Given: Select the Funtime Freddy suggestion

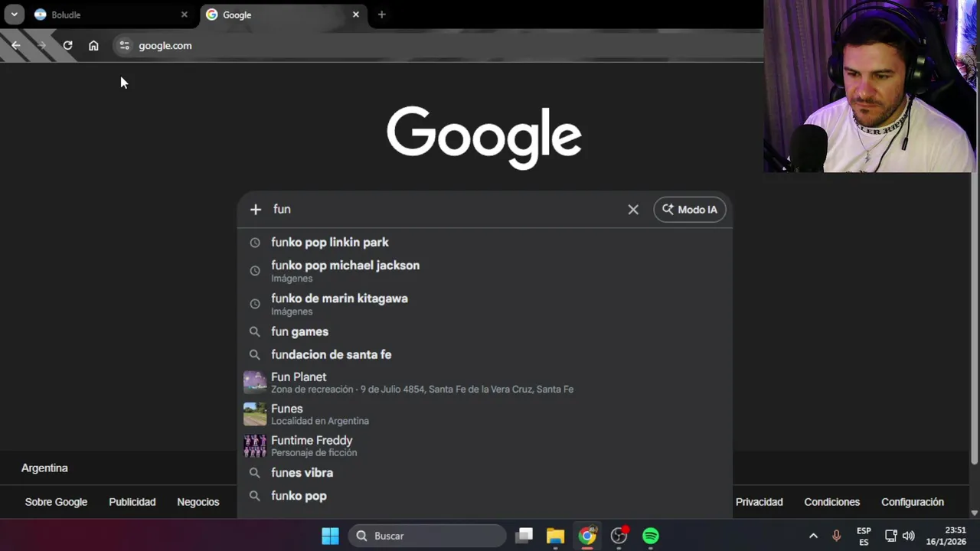Looking at the screenshot, I should click(485, 445).
